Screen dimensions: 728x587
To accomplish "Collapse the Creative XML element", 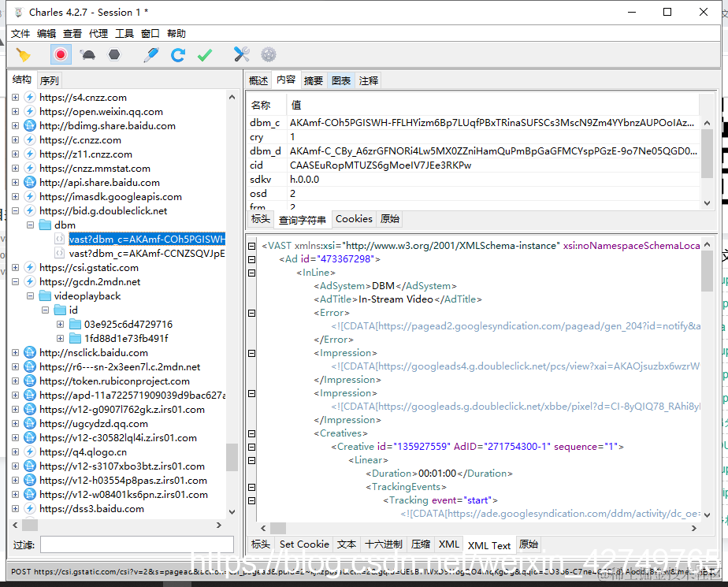I will click(251, 447).
